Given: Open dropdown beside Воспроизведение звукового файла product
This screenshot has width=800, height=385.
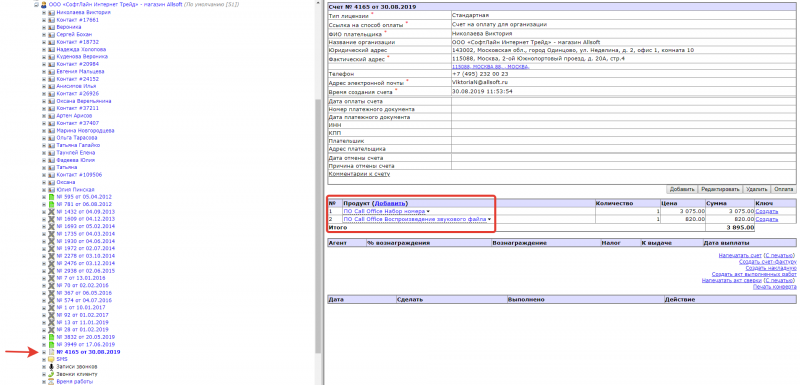Looking at the screenshot, I should pyautogui.click(x=489, y=219).
